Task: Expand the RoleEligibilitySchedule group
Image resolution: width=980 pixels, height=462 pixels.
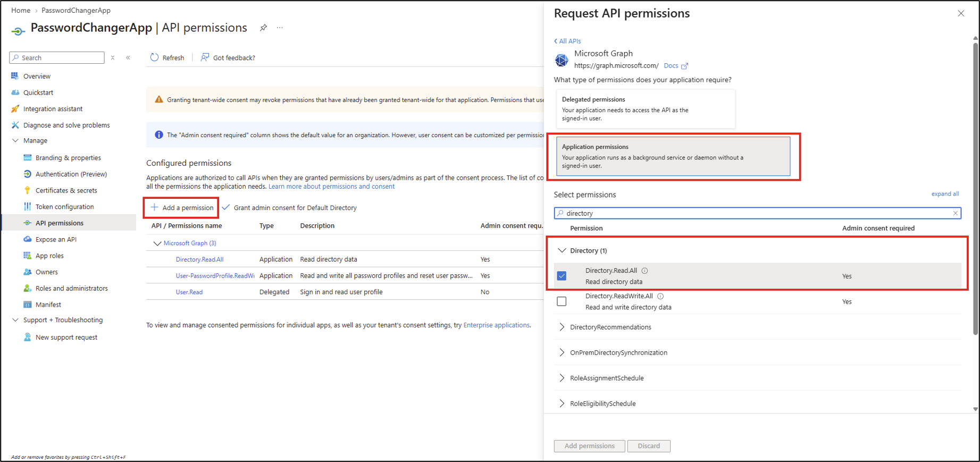Action: pos(562,404)
